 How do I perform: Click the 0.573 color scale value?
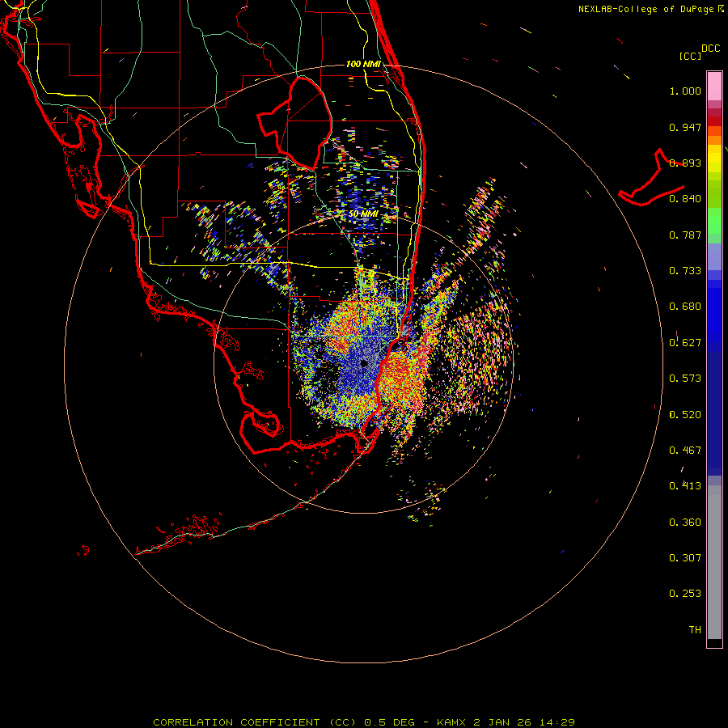685,379
